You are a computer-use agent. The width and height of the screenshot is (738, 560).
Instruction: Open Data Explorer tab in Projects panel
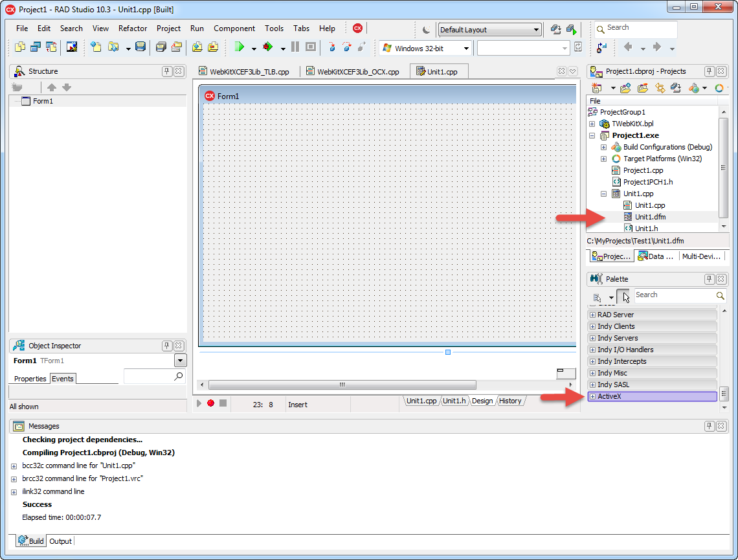pyautogui.click(x=656, y=256)
